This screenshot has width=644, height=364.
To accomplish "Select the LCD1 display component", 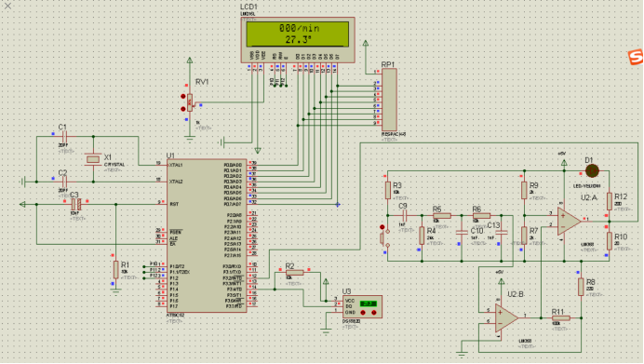I will coord(298,40).
